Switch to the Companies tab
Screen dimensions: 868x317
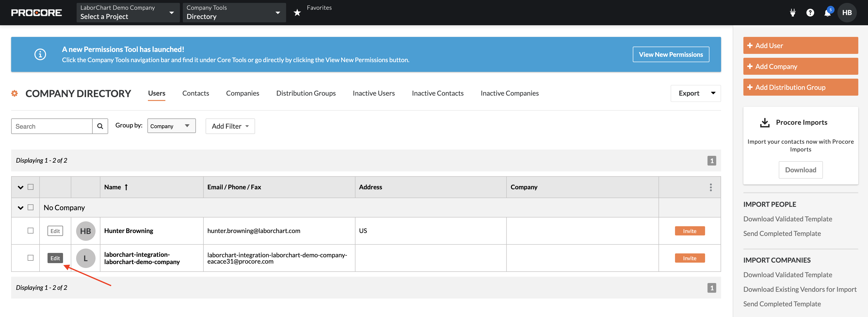point(242,93)
